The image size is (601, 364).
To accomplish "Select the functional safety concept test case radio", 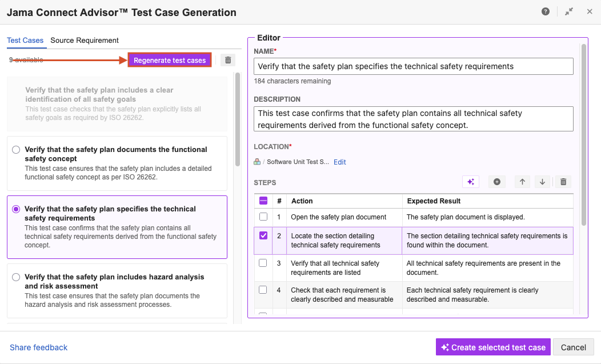I will tap(16, 150).
